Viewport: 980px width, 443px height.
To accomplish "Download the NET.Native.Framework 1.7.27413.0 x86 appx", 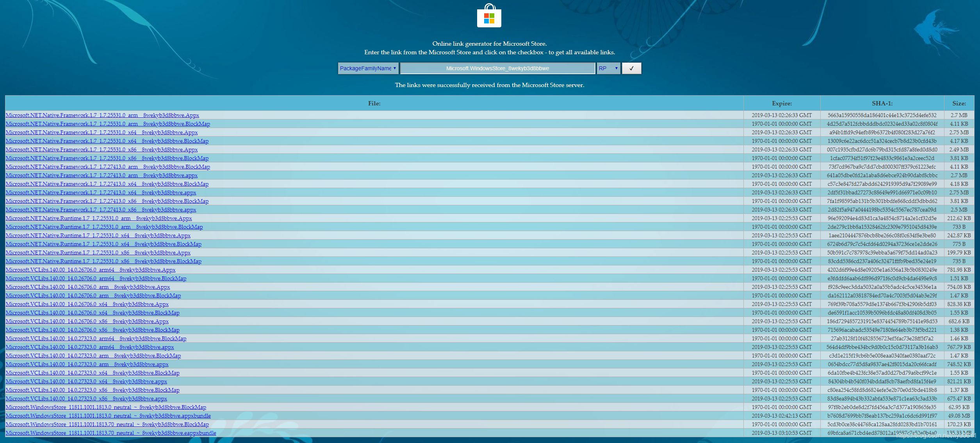I will click(101, 210).
